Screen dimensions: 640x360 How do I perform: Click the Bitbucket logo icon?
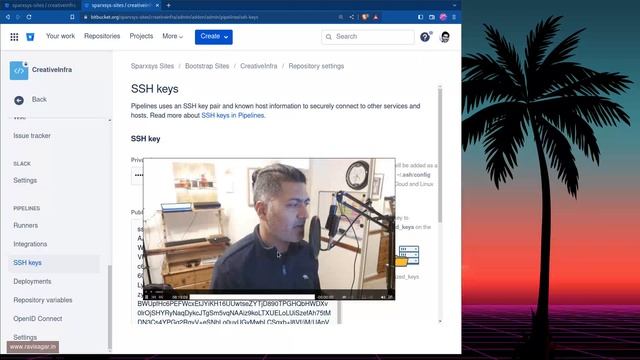coord(30,37)
